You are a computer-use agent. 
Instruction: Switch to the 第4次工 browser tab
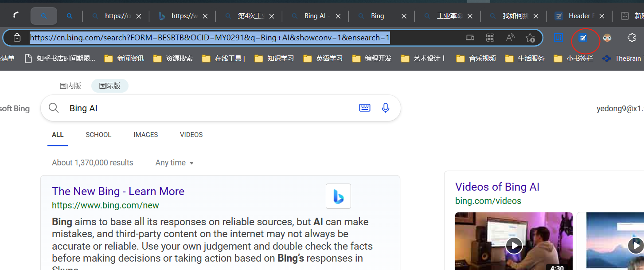pos(249,16)
